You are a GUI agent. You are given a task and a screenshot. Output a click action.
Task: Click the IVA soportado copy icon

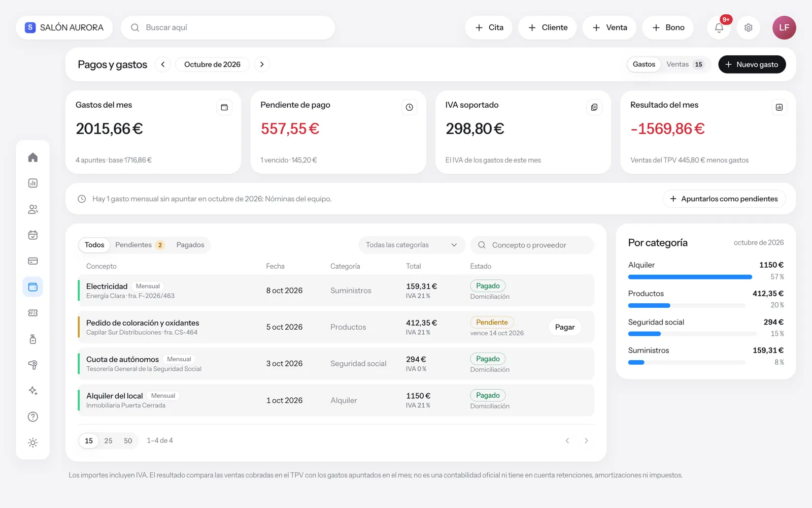click(x=594, y=107)
